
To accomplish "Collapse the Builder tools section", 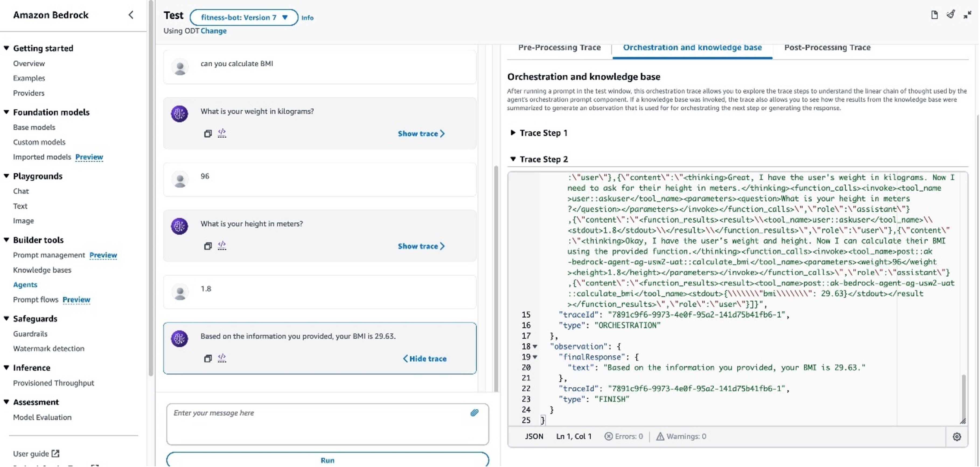I will 6,240.
